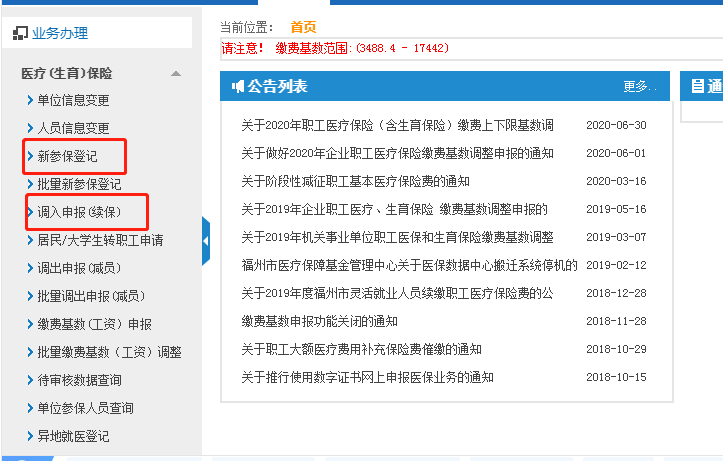The height and width of the screenshot is (461, 723).
Task: Open 关于职工大额医疗费用补充保险费催缴的通知
Action: coord(362,349)
